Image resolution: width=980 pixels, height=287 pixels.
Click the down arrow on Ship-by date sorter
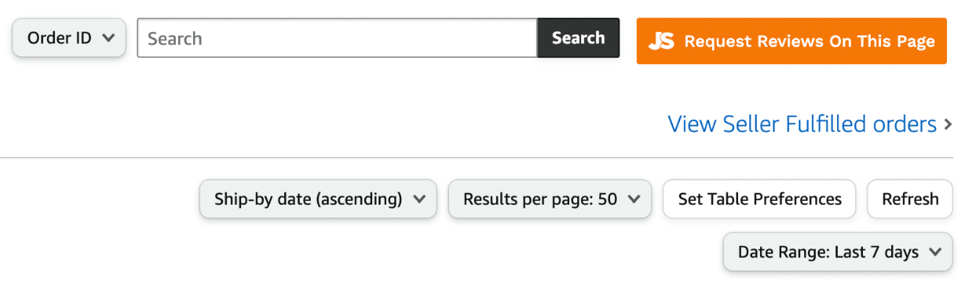tap(419, 199)
